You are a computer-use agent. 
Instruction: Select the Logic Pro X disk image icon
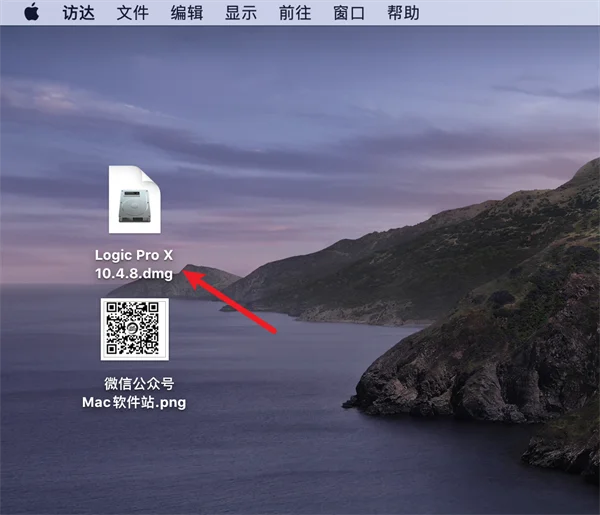coord(135,199)
